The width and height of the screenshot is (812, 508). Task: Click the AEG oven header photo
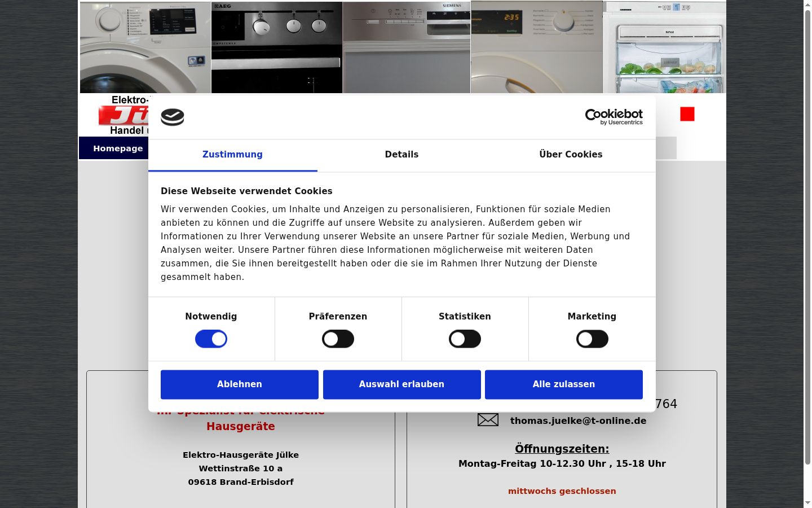[x=277, y=47]
